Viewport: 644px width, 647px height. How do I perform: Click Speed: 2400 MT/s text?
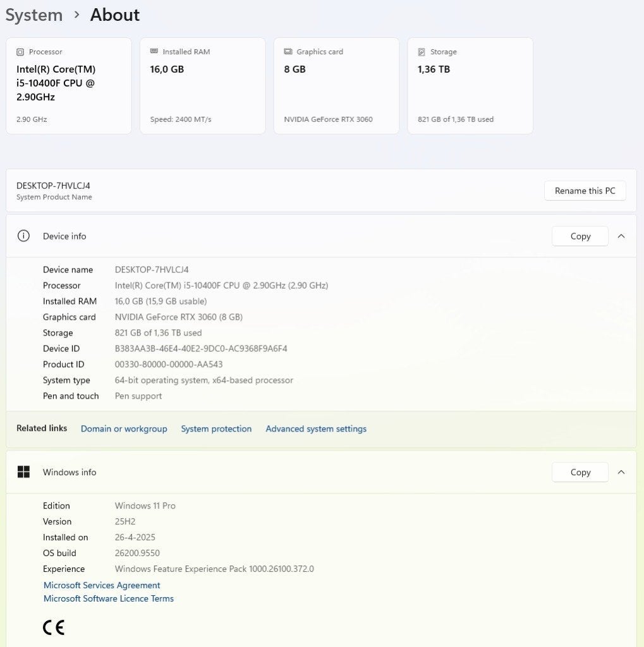tap(180, 119)
